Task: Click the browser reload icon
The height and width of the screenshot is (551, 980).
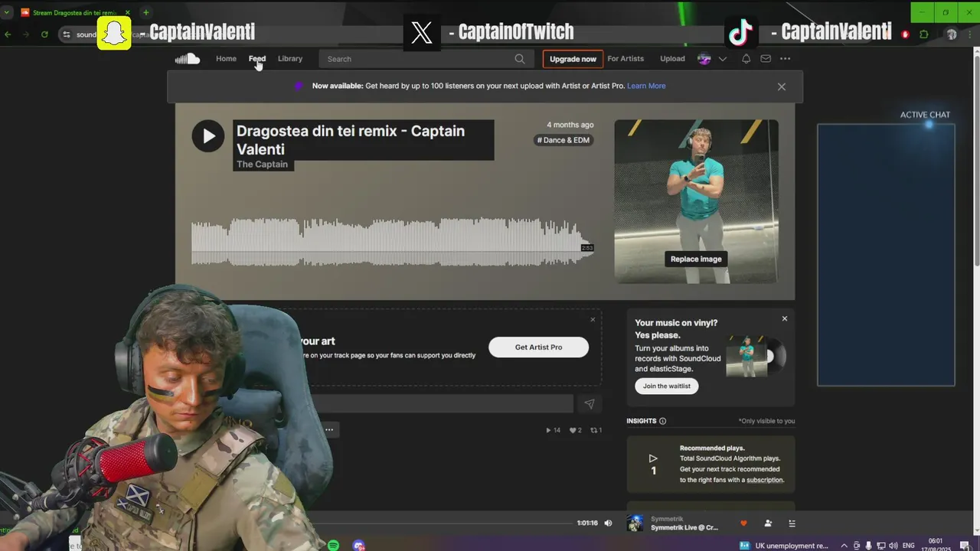Action: [x=44, y=34]
